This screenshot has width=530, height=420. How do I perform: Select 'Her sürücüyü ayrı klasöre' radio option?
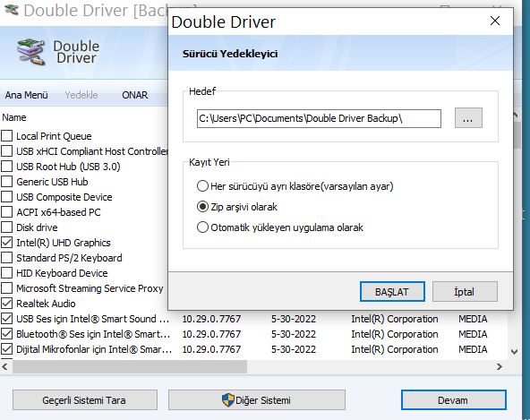point(202,186)
